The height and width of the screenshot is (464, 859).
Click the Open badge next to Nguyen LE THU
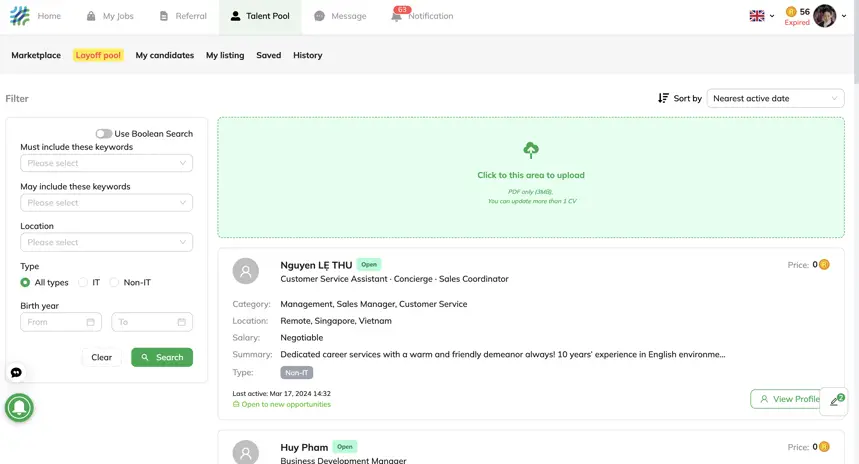369,265
